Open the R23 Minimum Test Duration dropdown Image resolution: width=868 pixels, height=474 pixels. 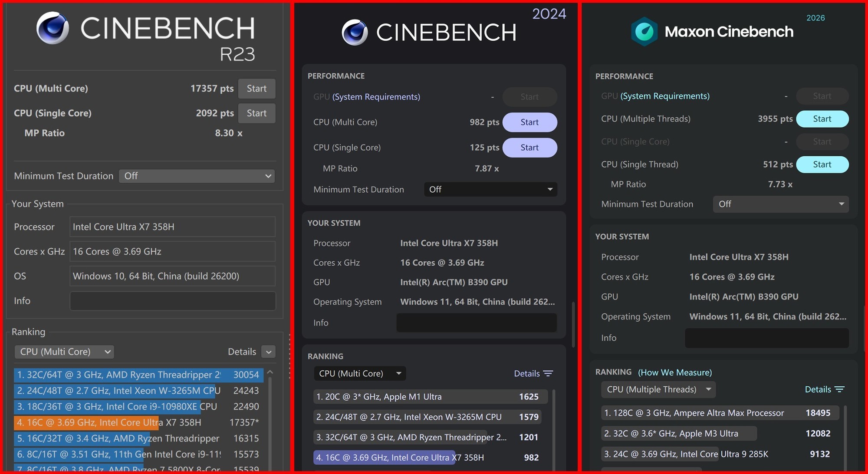point(197,176)
